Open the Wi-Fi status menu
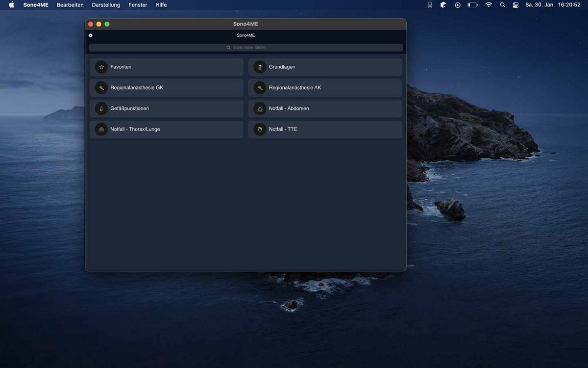The height and width of the screenshot is (368, 588). click(x=489, y=5)
